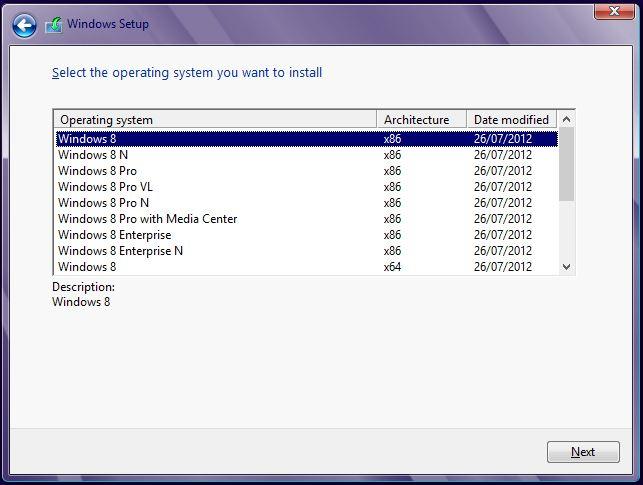643x485 pixels.
Task: Select Windows 8 Pro with Media Center
Action: [307, 219]
